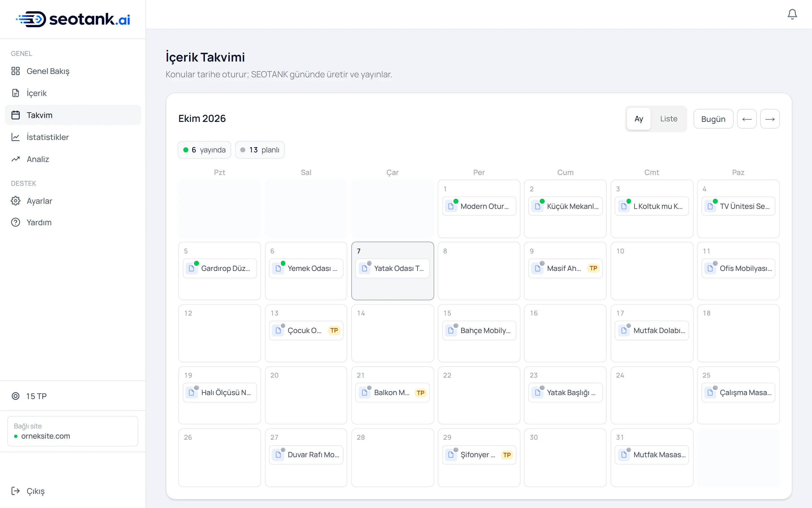This screenshot has height=508, width=812.
Task: Go to next month arrow
Action: 770,119
